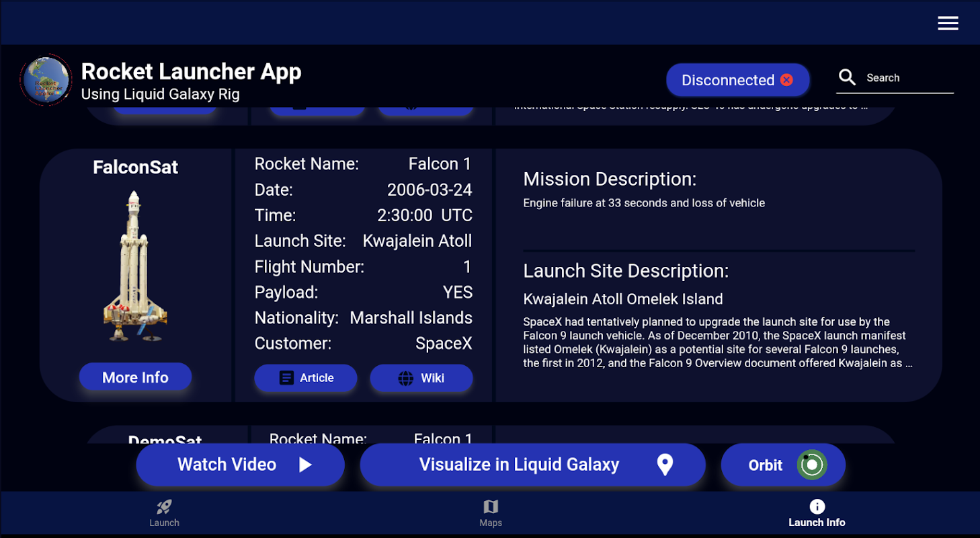The width and height of the screenshot is (980, 538).
Task: Click the red X disconnected icon
Action: [x=786, y=80]
